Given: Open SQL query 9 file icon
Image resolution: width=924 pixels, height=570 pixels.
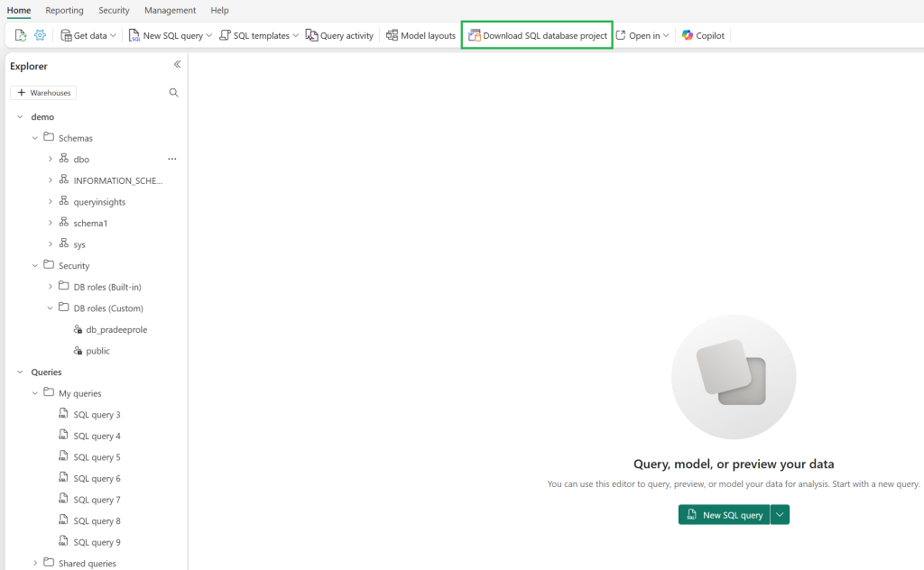Looking at the screenshot, I should 63,540.
